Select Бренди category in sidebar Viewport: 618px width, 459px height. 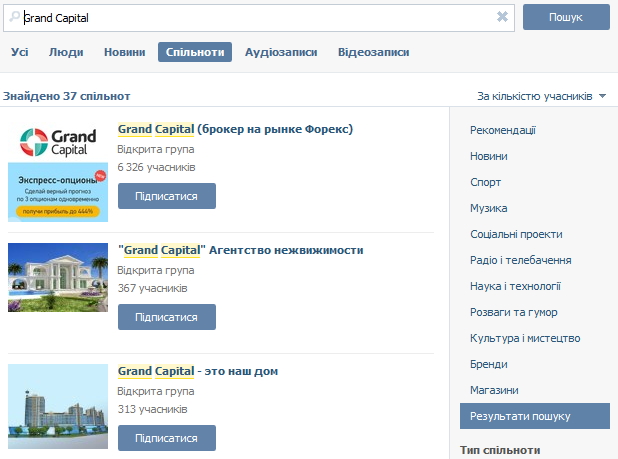(x=489, y=364)
